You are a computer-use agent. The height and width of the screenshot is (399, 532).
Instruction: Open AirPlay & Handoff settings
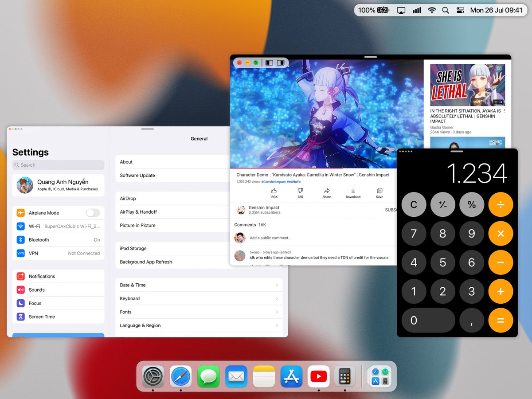click(x=173, y=212)
